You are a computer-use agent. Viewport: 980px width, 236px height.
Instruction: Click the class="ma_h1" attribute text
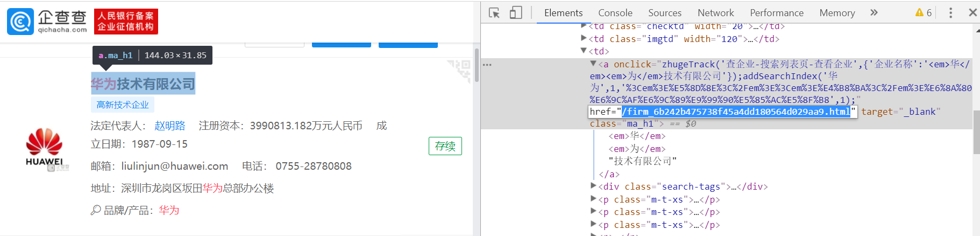pyautogui.click(x=624, y=123)
